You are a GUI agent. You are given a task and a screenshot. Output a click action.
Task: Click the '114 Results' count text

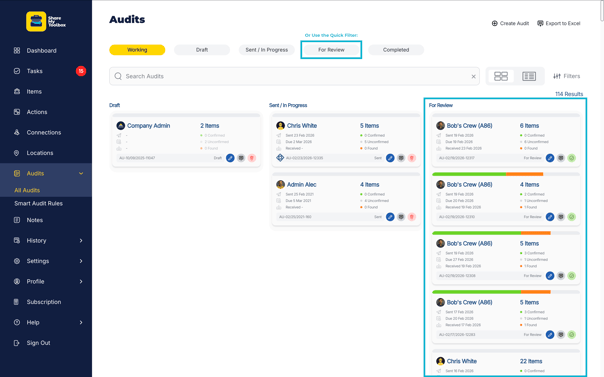569,94
